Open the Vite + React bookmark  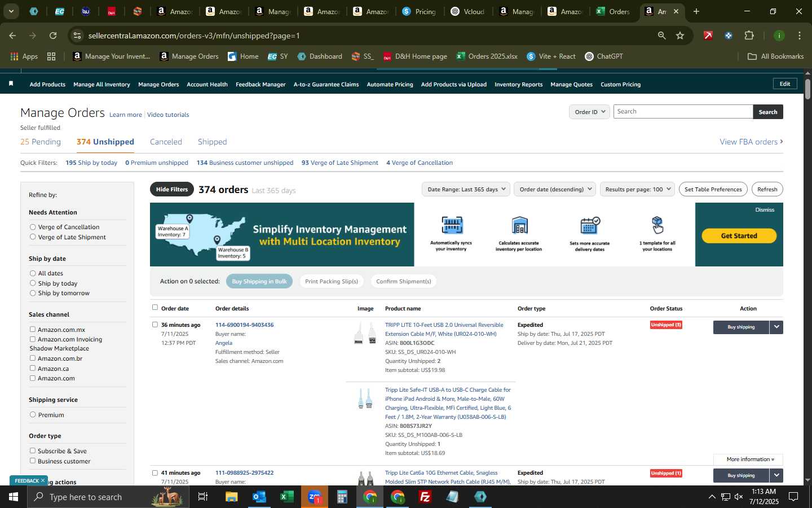[x=551, y=56]
